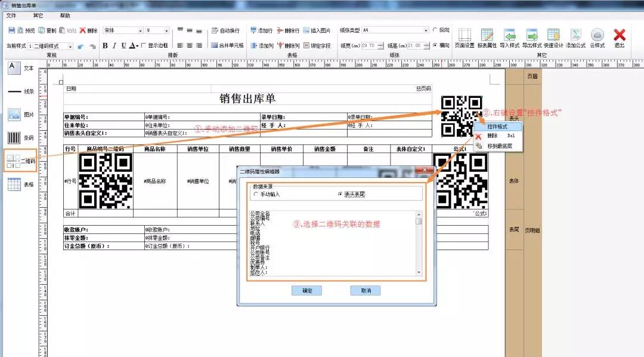Open the 帮助 menu
The width and height of the screenshot is (644, 357).
tap(65, 16)
